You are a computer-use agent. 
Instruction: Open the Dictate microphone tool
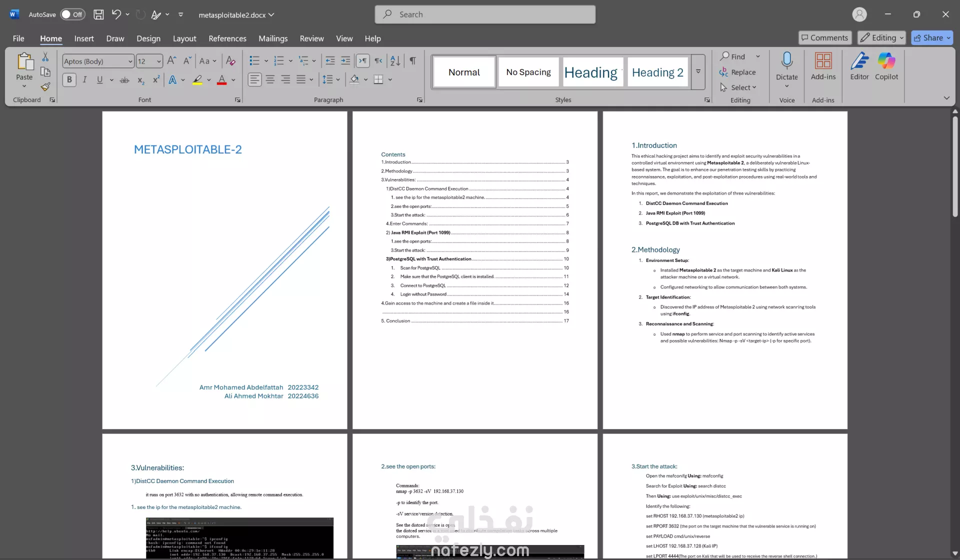[x=786, y=61]
